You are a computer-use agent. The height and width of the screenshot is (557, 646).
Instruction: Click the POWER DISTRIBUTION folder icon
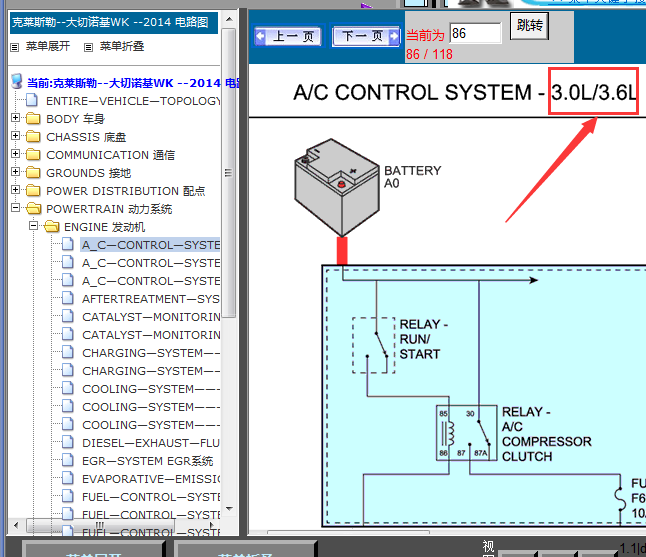(x=33, y=190)
